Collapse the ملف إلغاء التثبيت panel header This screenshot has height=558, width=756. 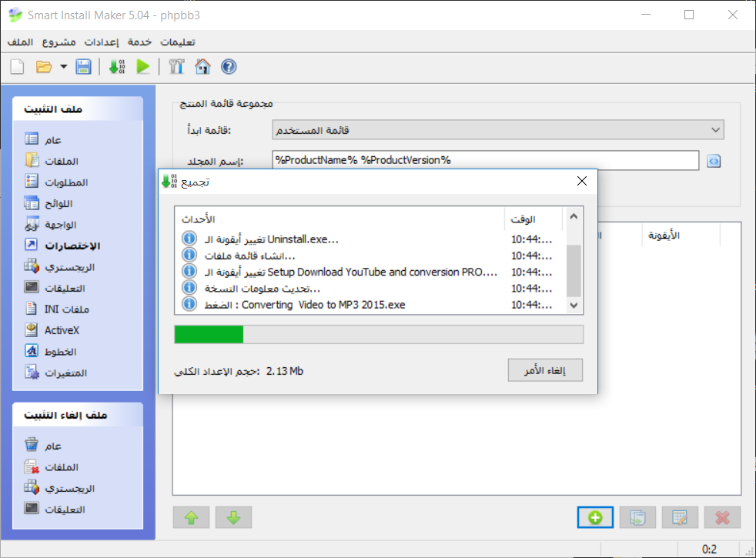pos(78,415)
